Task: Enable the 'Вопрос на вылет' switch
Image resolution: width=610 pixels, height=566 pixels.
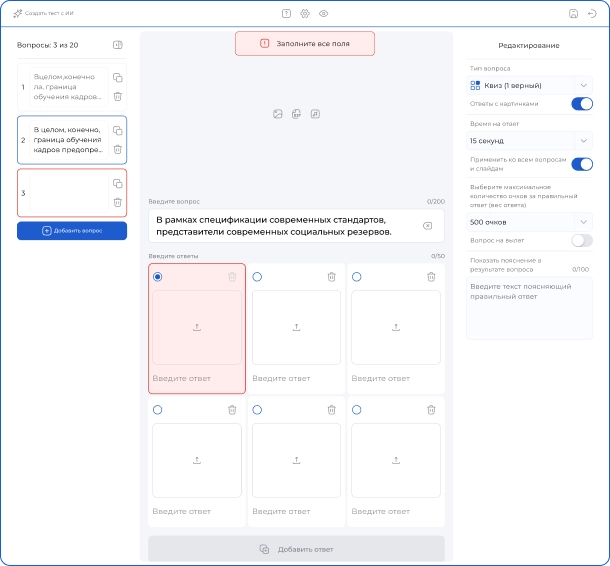Action: pos(582,240)
